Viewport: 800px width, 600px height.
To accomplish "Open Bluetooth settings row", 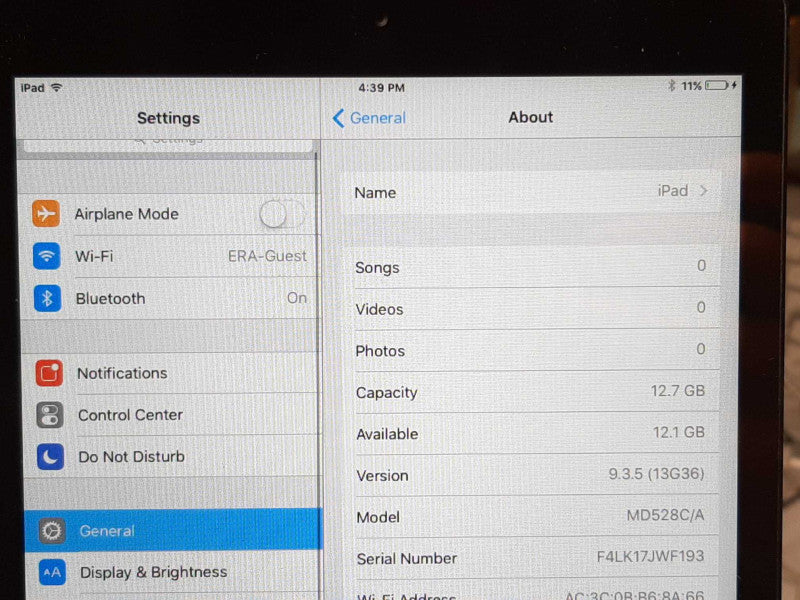I will coord(170,298).
